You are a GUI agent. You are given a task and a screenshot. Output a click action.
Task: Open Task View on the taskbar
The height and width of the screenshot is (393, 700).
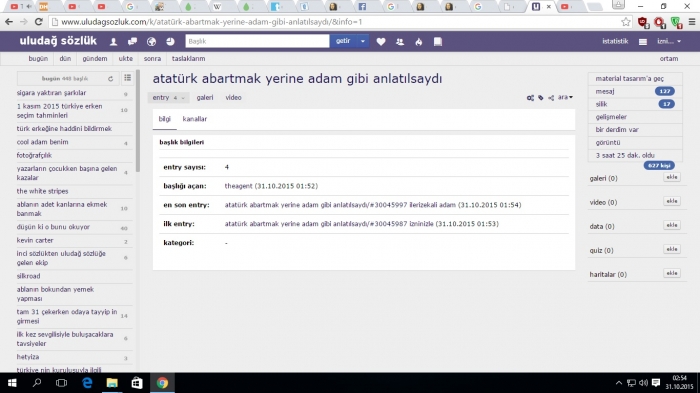click(62, 383)
